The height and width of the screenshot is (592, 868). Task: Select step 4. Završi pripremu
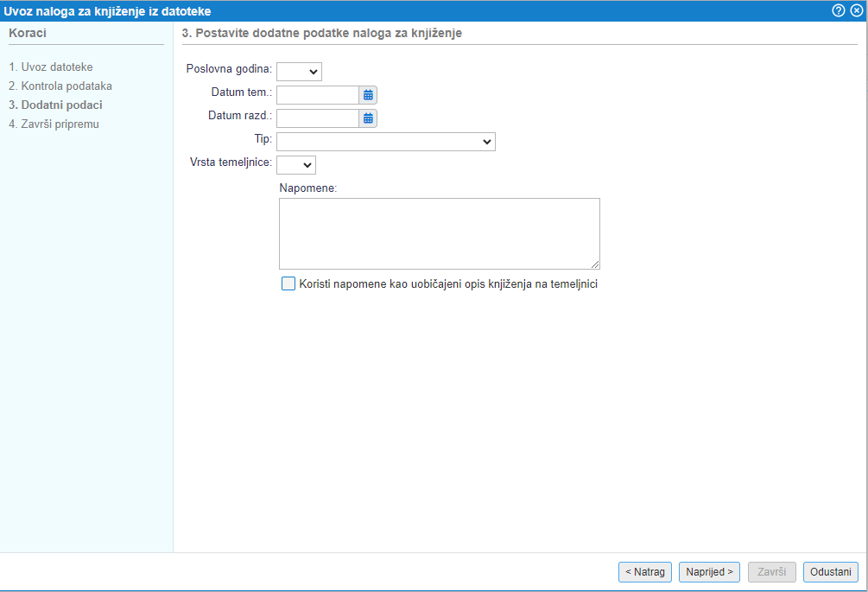coord(54,124)
